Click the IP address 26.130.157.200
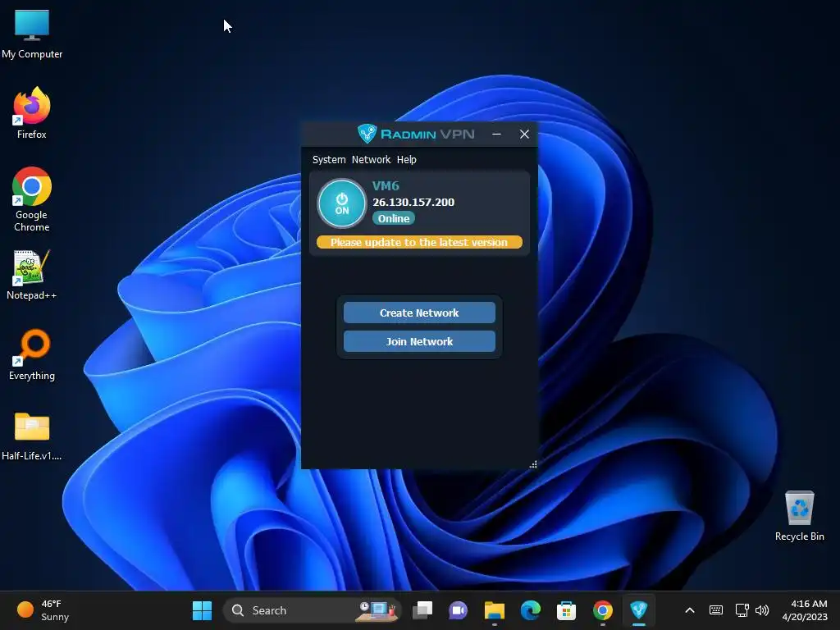This screenshot has width=840, height=630. (413, 202)
